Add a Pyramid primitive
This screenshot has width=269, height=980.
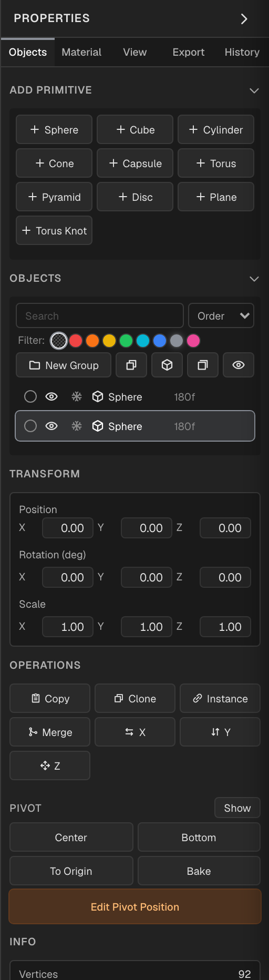54,197
